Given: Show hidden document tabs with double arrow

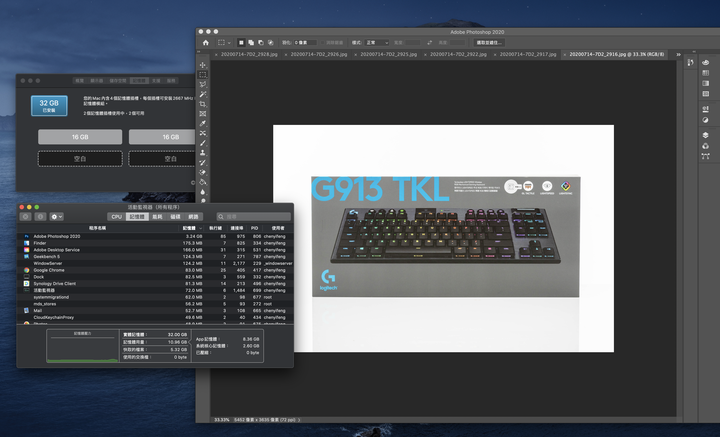Looking at the screenshot, I should [678, 54].
